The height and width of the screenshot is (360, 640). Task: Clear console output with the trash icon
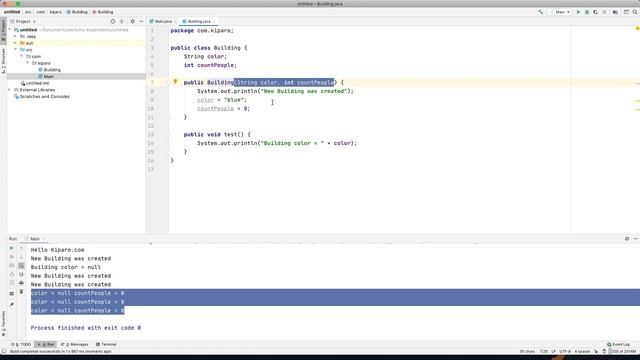pos(21,291)
